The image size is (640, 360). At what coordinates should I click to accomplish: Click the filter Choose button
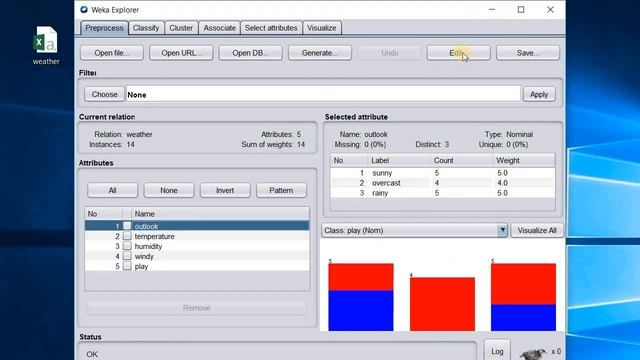click(x=104, y=94)
